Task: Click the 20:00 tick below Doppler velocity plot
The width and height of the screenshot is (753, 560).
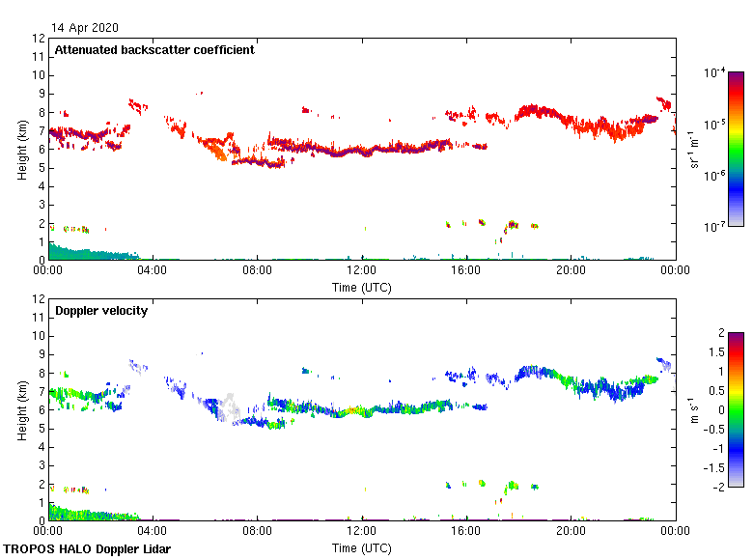Action: click(571, 531)
